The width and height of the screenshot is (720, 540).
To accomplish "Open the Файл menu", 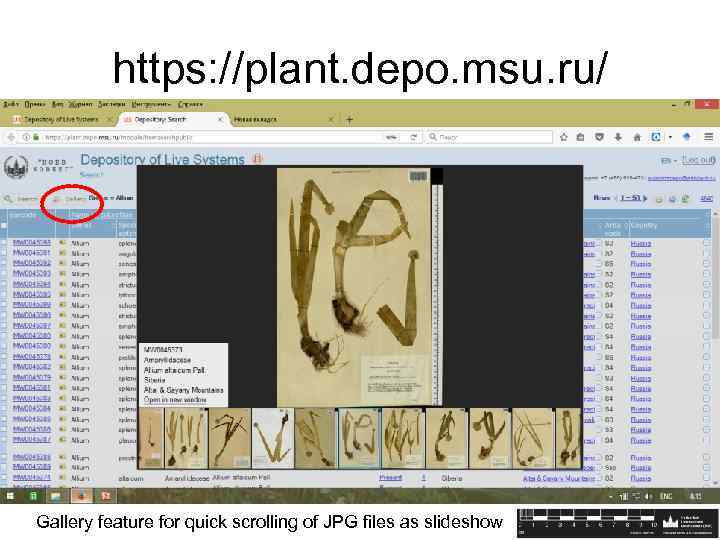I will [x=11, y=104].
